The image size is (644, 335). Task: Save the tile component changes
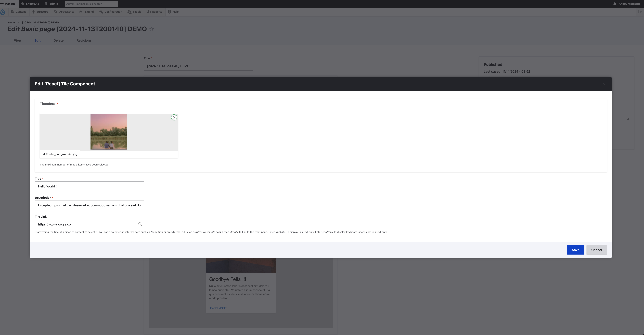[x=575, y=250]
